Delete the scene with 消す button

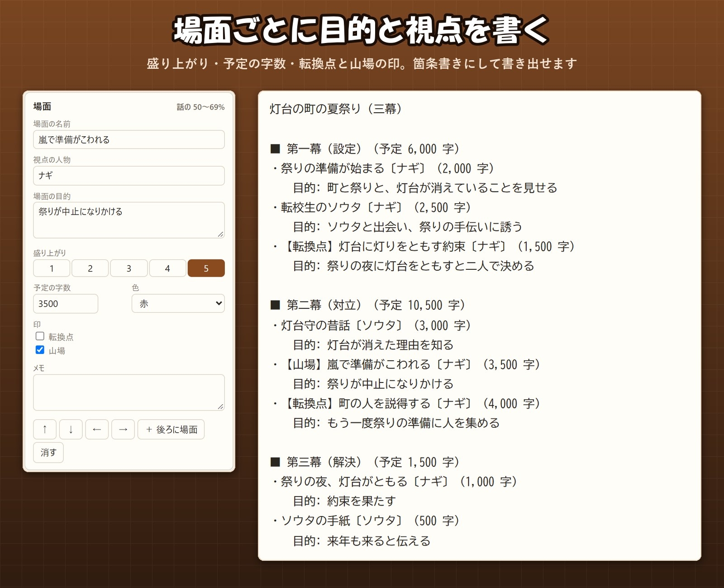pyautogui.click(x=48, y=452)
